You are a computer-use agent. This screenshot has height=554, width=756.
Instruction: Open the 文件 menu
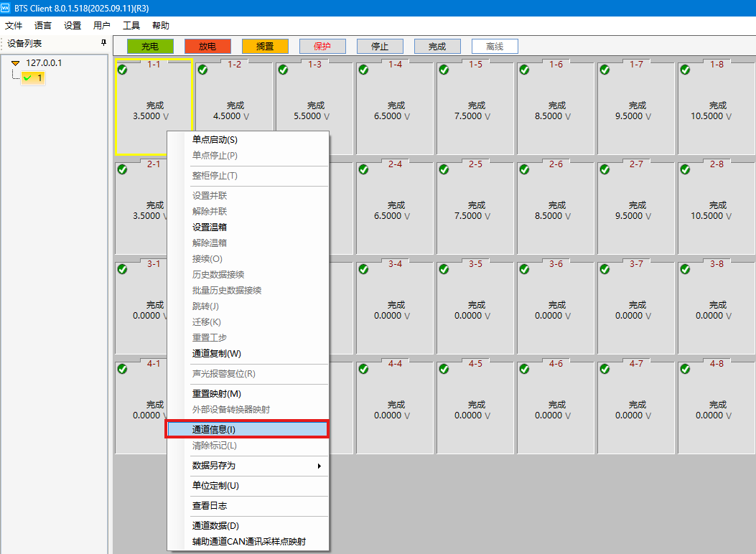(x=14, y=25)
